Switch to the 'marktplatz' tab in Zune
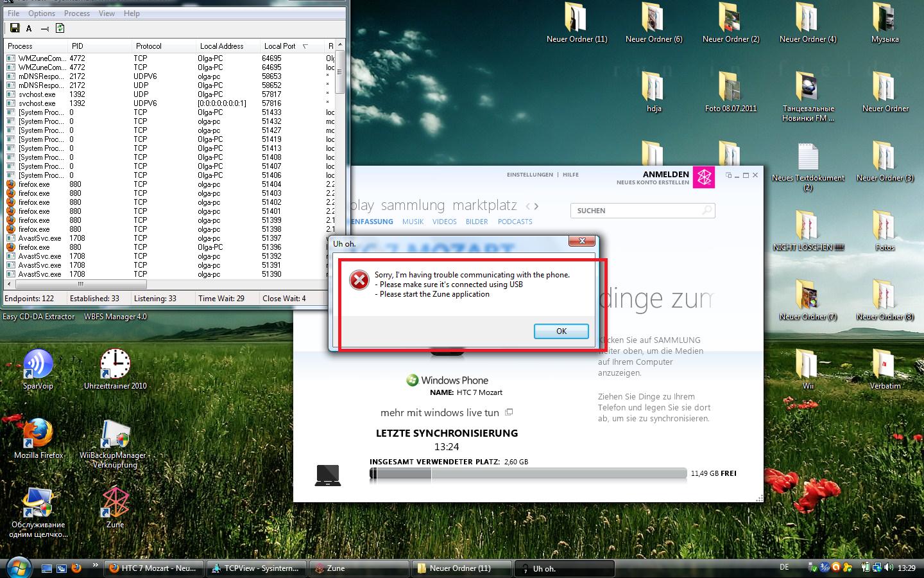This screenshot has height=578, width=924. [x=484, y=206]
